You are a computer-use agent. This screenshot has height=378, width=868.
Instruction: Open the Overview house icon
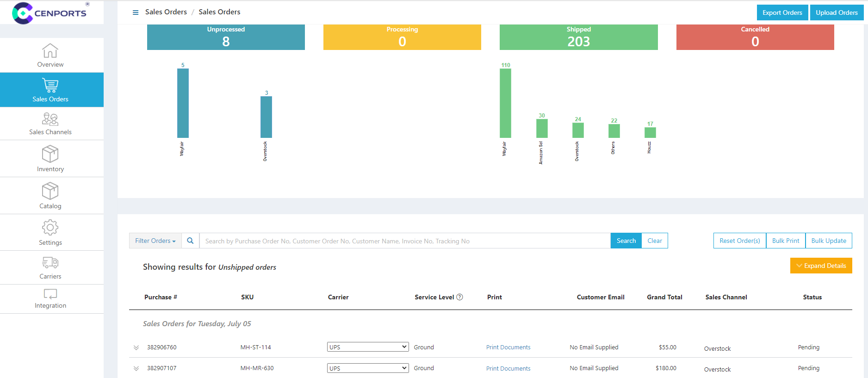tap(50, 51)
